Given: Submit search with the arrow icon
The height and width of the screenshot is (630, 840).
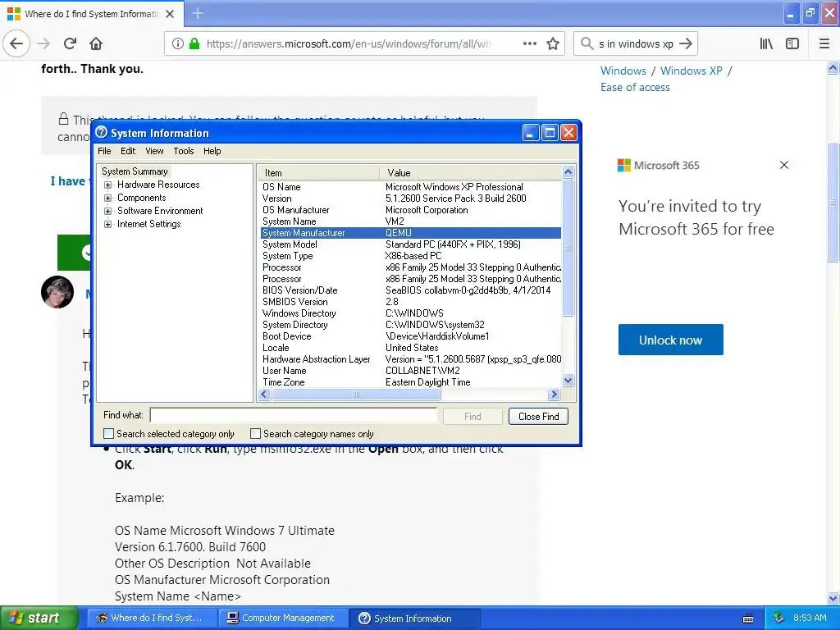Looking at the screenshot, I should coord(686,44).
